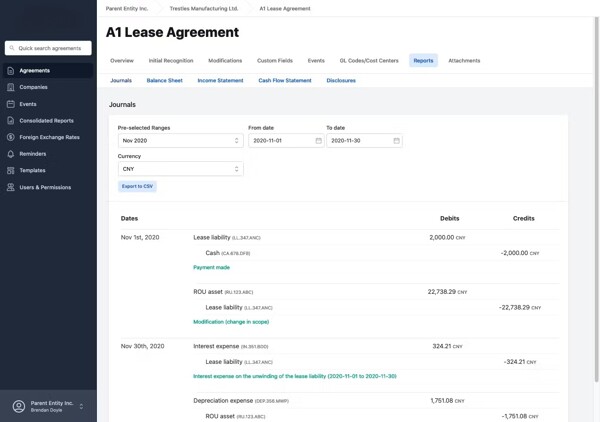Viewport: 600px width, 422px height.
Task: Switch to the Balance Sheet report
Action: point(165,80)
